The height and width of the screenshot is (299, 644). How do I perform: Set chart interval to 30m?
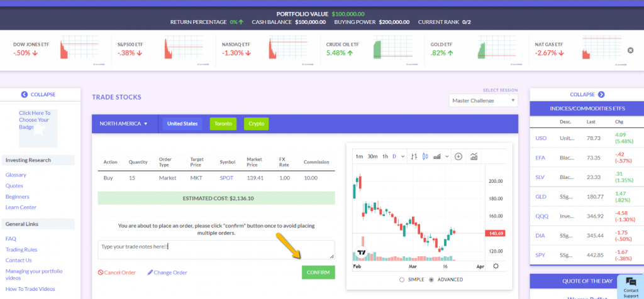coord(372,156)
